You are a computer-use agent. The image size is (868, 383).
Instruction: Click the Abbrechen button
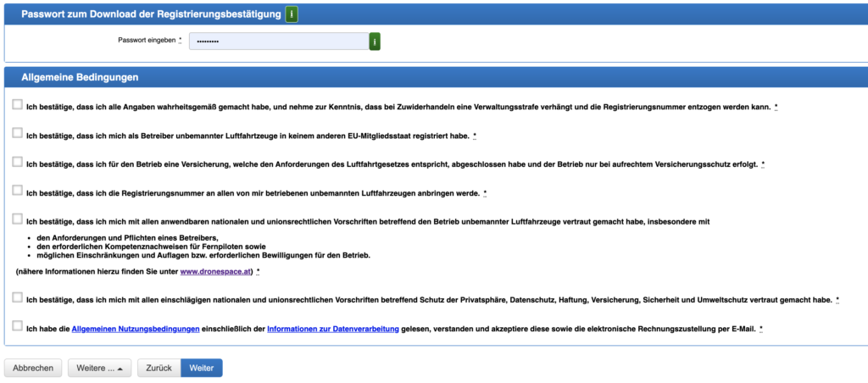tap(33, 368)
